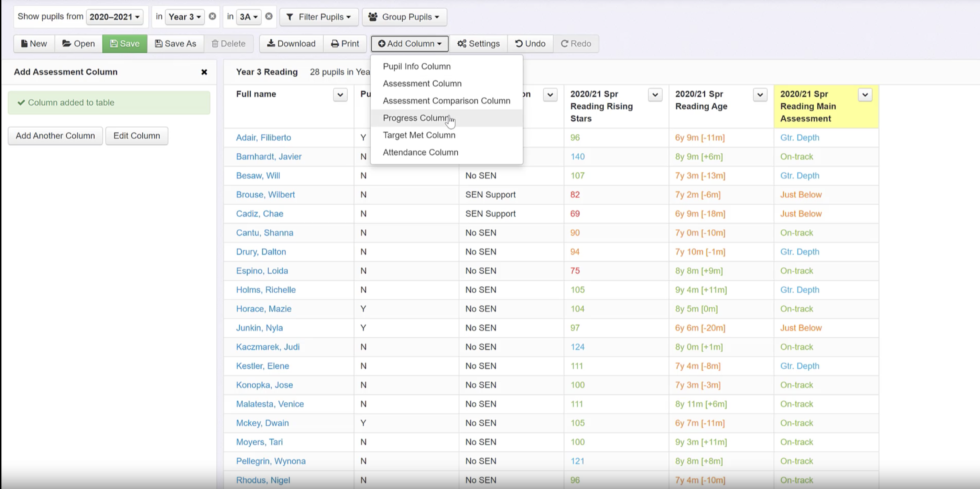Clear the 3A class filter

pos(269,17)
